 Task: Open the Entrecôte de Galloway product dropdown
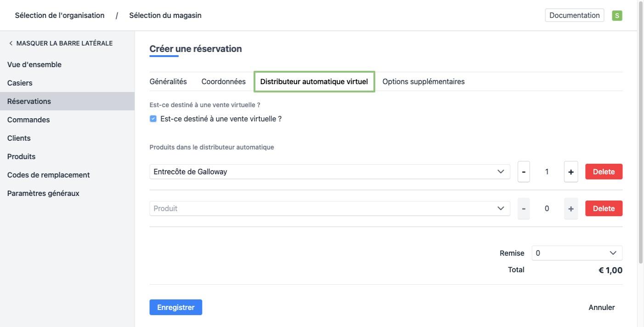[329, 172]
